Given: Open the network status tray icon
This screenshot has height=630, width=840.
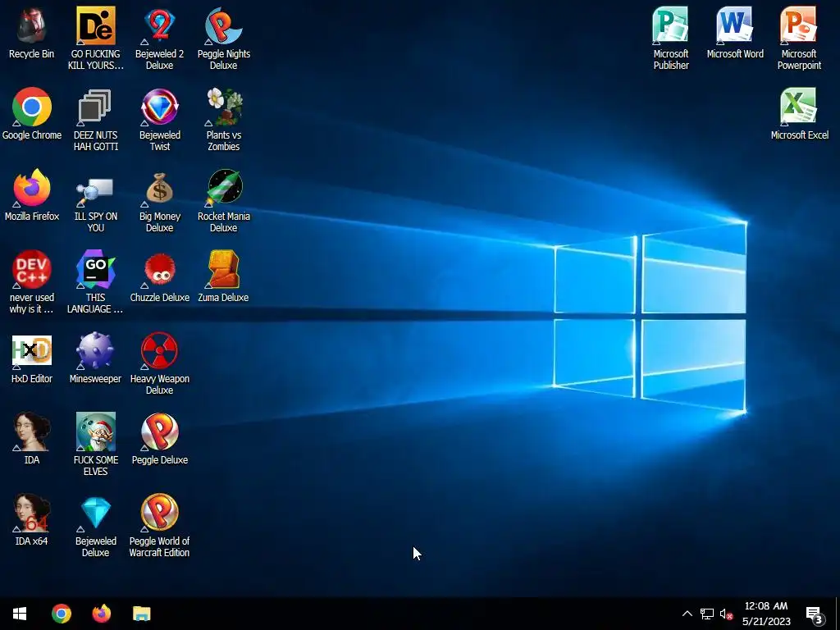Looking at the screenshot, I should pyautogui.click(x=706, y=614).
